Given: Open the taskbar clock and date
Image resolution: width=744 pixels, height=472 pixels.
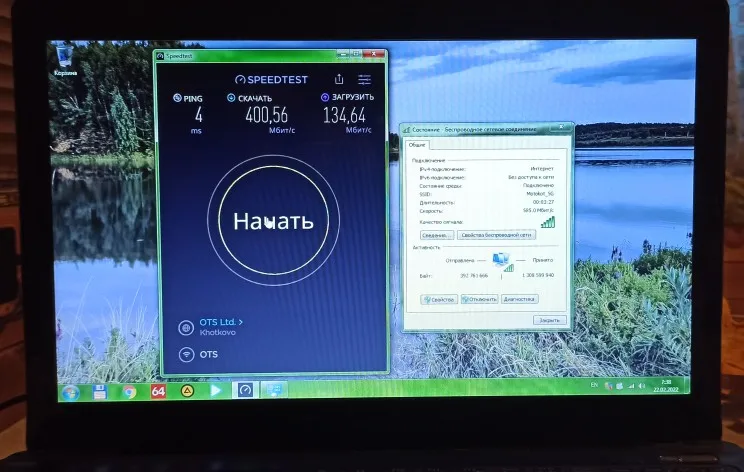Looking at the screenshot, I should coord(666,386).
